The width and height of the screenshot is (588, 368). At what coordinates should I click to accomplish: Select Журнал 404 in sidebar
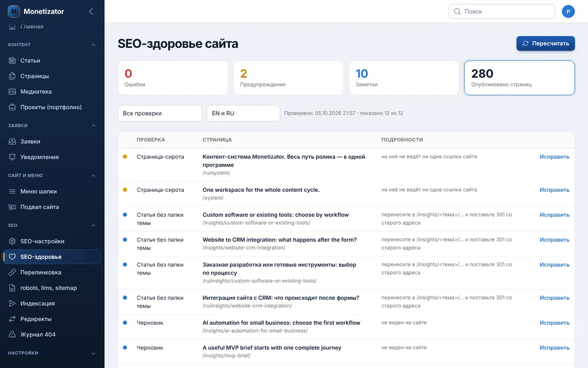click(x=52, y=335)
